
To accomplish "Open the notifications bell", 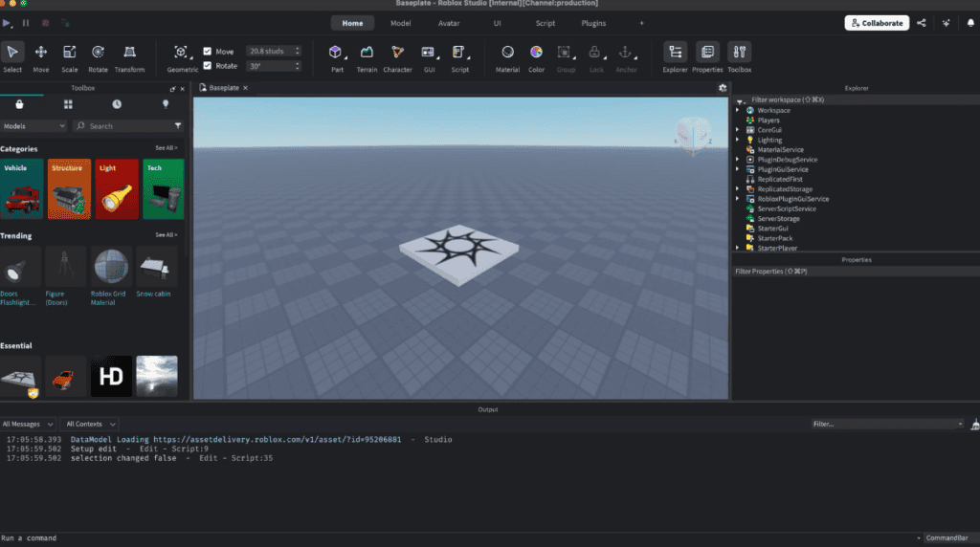I will pyautogui.click(x=970, y=23).
